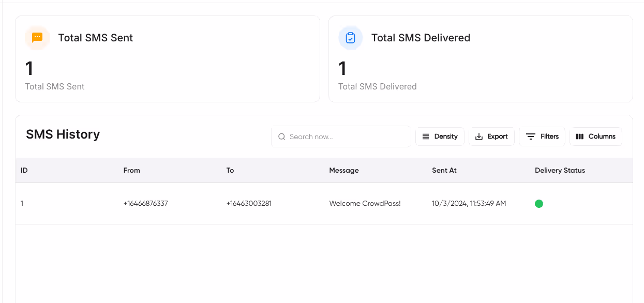Image resolution: width=644 pixels, height=303 pixels.
Task: Select the Message column header
Action: 344,170
